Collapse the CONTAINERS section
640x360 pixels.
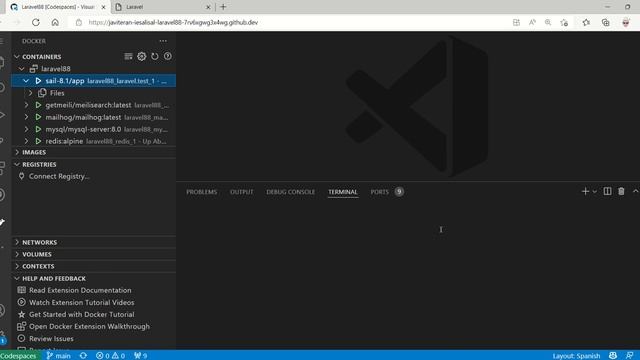click(17, 57)
